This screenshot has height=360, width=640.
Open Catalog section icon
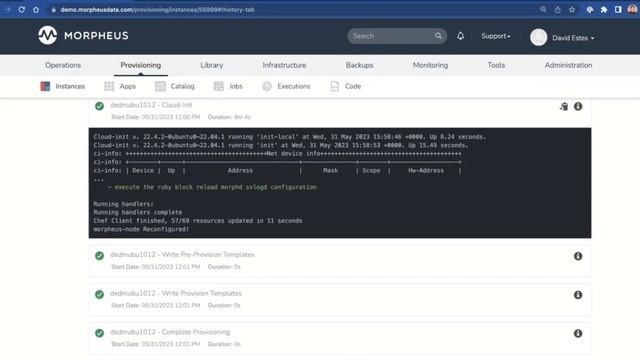coord(160,86)
